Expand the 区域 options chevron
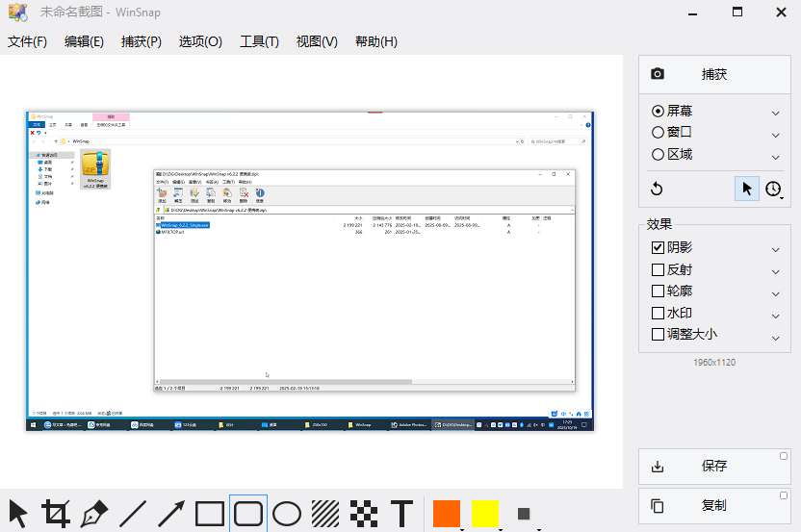The width and height of the screenshot is (801, 532). coord(775,157)
